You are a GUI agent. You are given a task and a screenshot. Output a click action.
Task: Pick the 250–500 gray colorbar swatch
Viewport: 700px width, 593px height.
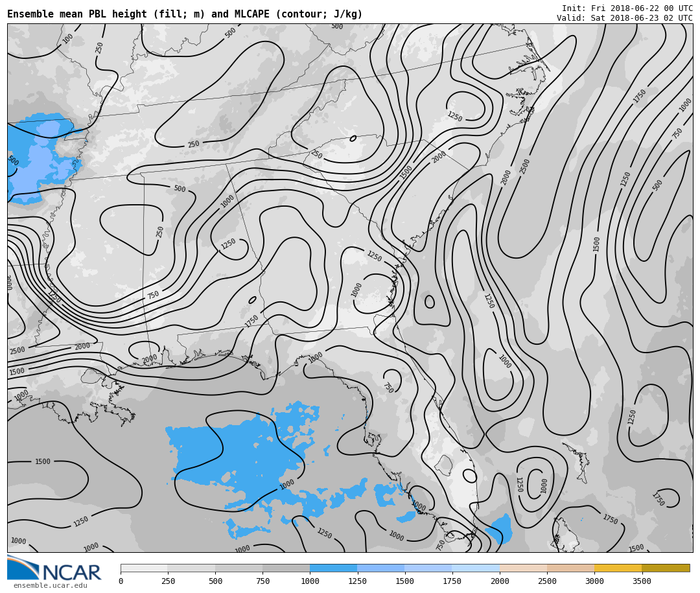(x=191, y=568)
